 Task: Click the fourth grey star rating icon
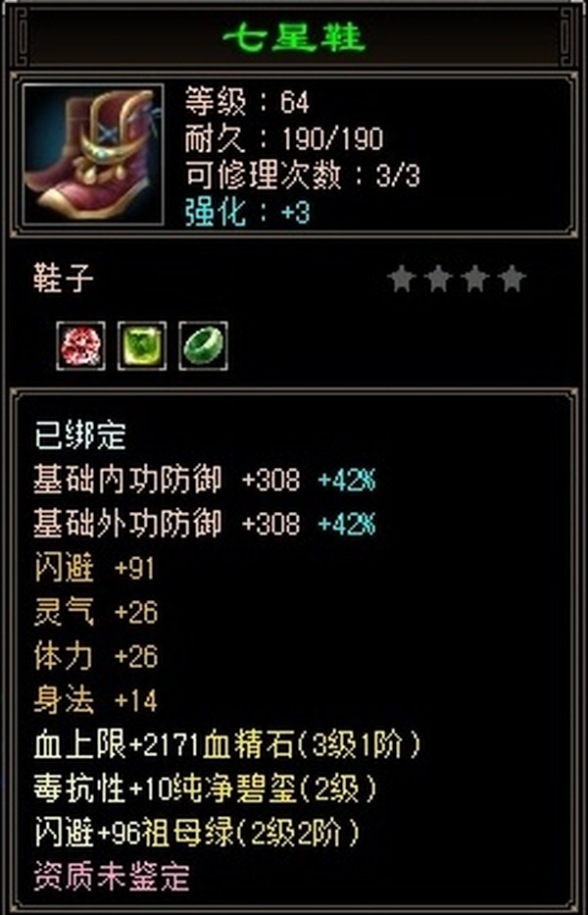(x=512, y=279)
